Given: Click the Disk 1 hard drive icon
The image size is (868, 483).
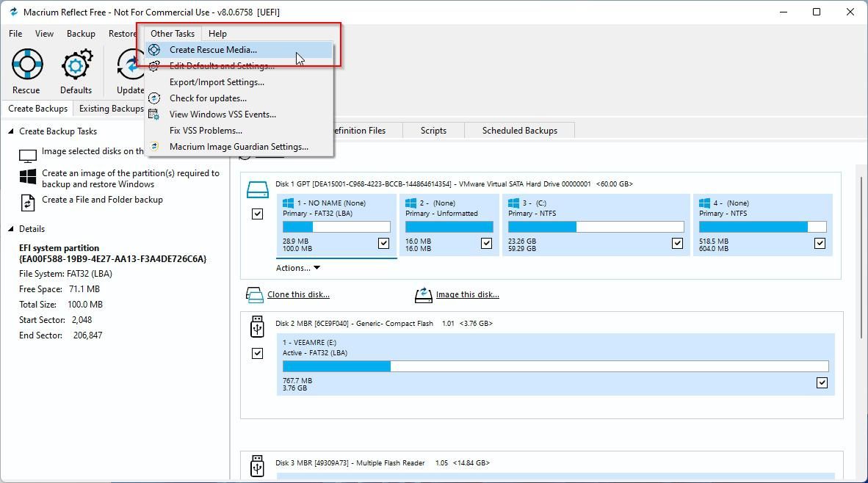Looking at the screenshot, I should tap(258, 190).
